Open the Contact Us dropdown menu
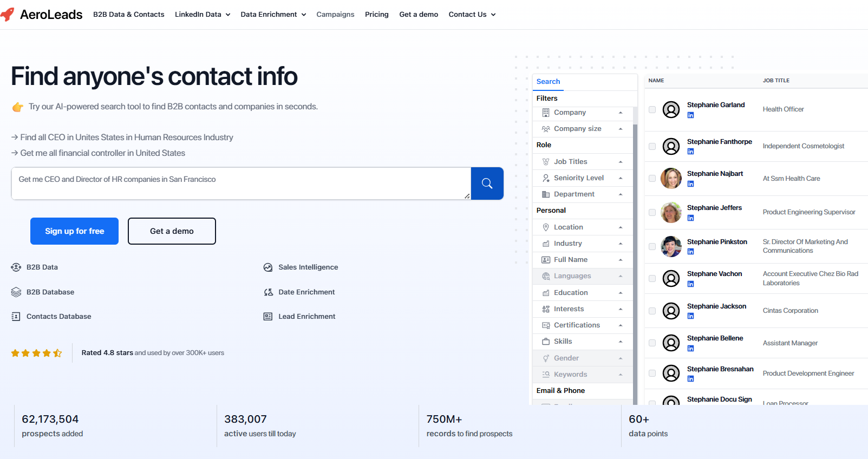This screenshot has height=459, width=868. click(472, 15)
